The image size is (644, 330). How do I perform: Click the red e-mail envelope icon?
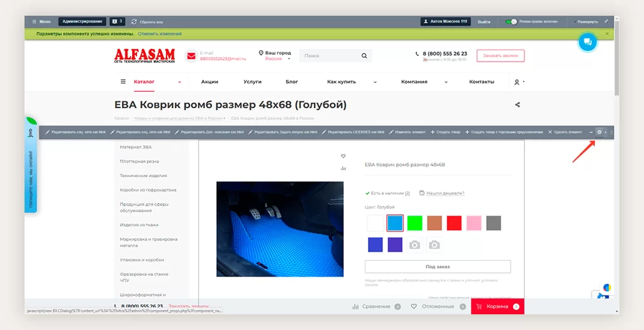click(191, 56)
